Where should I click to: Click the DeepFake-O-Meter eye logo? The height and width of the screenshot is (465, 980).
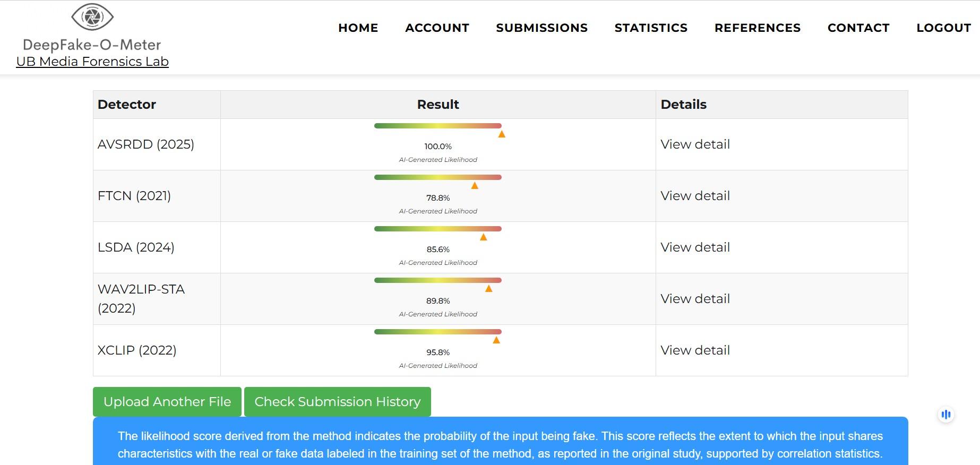92,18
